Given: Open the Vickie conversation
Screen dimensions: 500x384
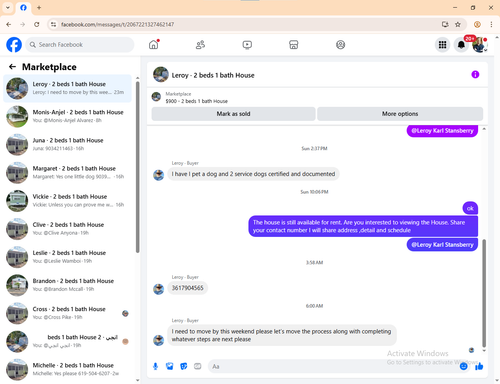Looking at the screenshot, I should (67, 201).
